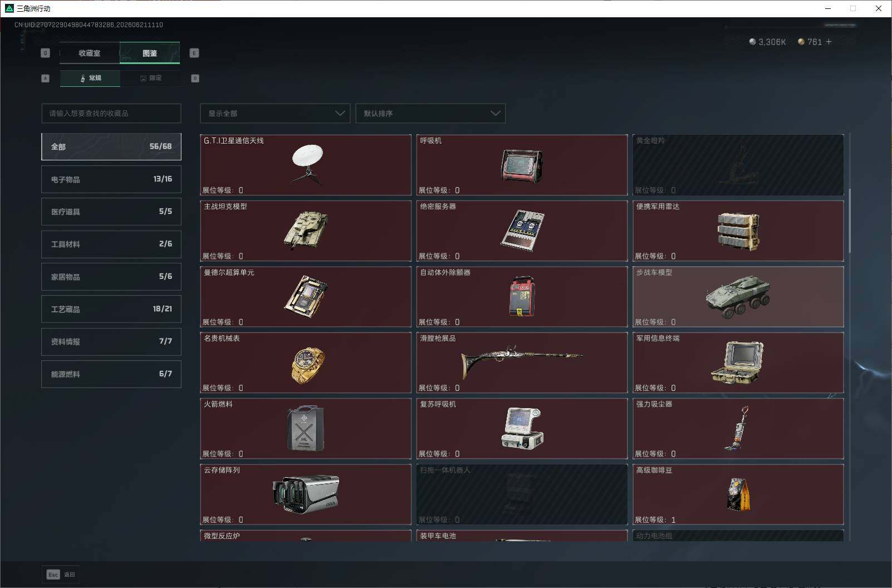Switch to the 图鉴 tab
The height and width of the screenshot is (588, 892).
click(150, 53)
